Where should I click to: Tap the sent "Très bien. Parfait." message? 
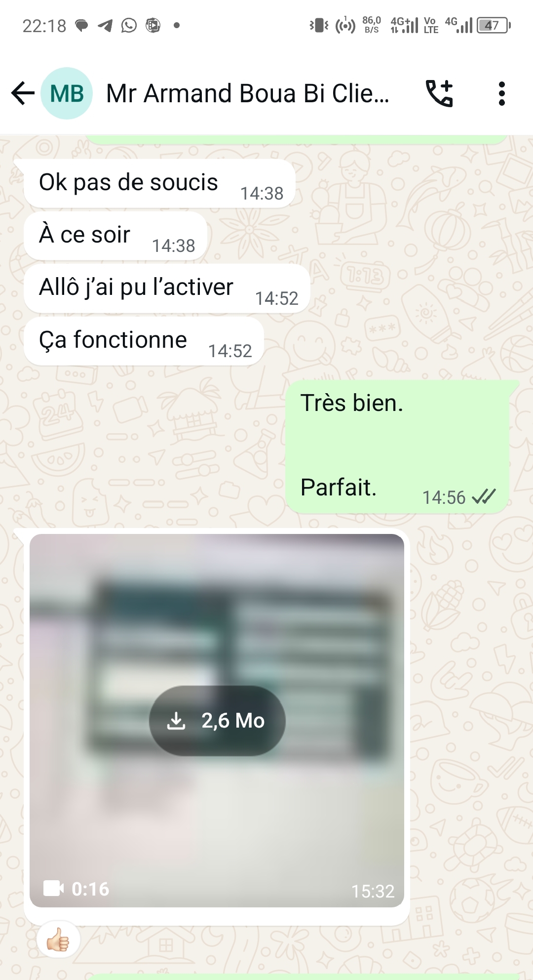[x=397, y=447]
